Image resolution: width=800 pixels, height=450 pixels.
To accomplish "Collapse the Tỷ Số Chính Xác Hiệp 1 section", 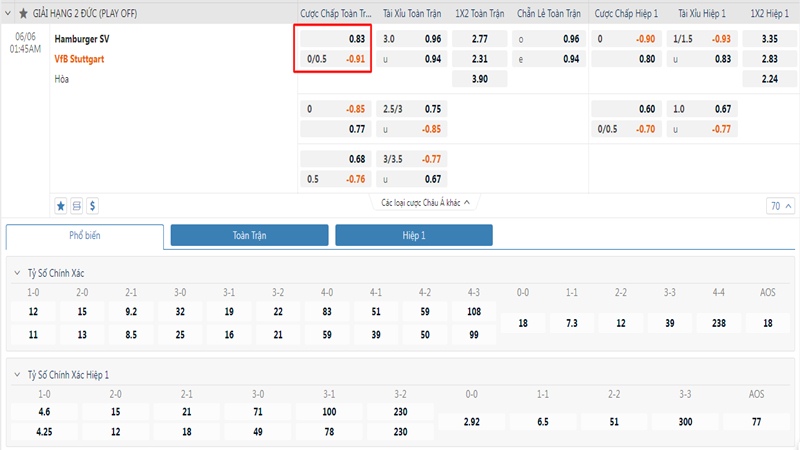I will (17, 374).
